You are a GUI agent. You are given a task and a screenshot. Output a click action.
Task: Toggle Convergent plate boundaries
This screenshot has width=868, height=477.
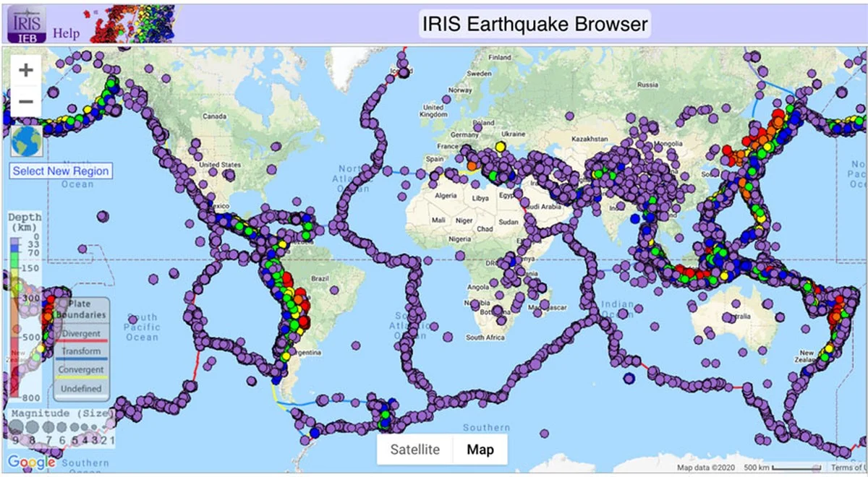(x=81, y=370)
